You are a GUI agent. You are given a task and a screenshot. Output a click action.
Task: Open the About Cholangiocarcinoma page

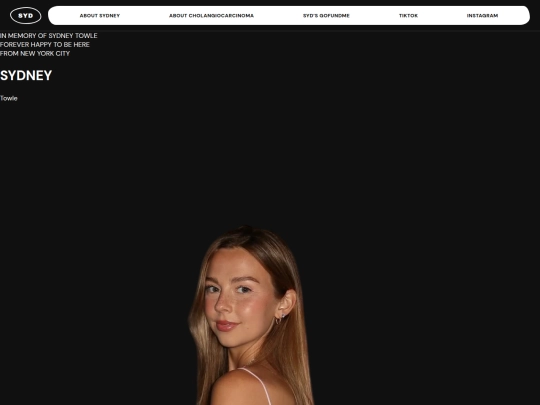(211, 15)
